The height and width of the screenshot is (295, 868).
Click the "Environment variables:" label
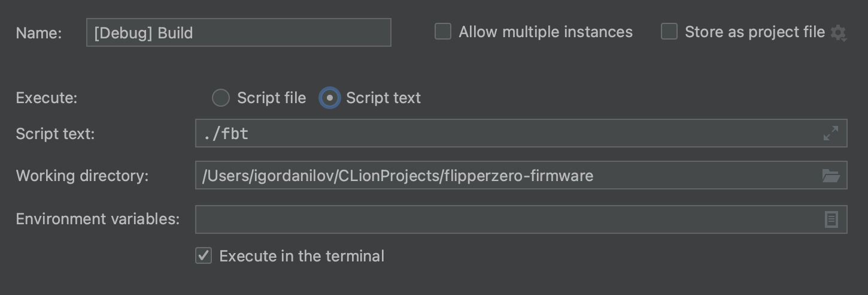coord(98,219)
